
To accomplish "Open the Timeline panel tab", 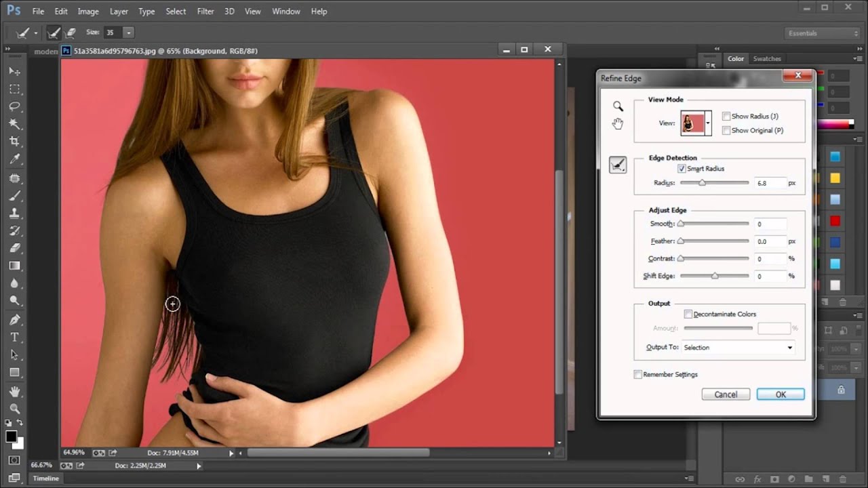I will point(46,479).
